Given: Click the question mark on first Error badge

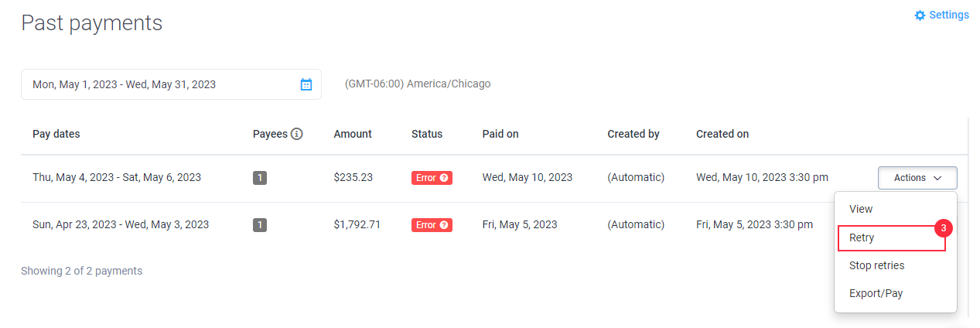Looking at the screenshot, I should 444,178.
